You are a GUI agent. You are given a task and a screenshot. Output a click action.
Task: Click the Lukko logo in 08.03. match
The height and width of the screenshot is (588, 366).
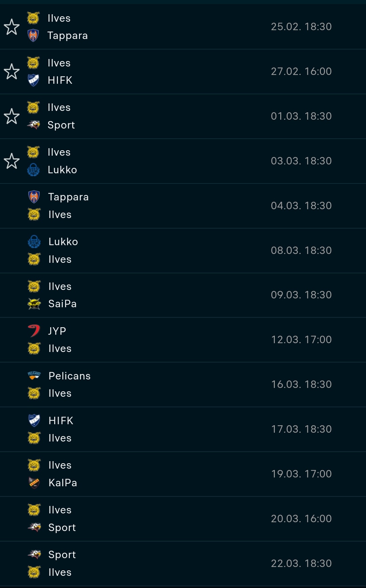pos(34,241)
